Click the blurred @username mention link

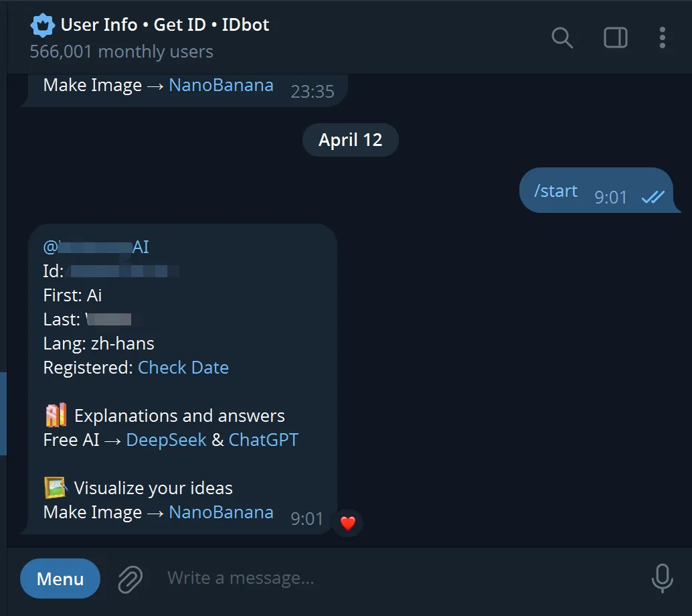[96, 247]
